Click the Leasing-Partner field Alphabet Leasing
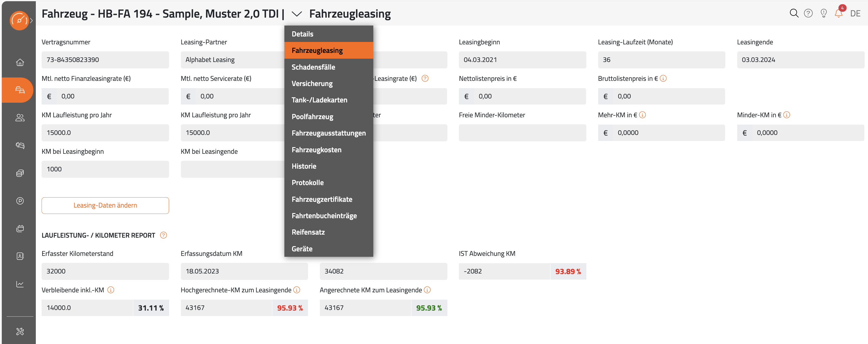This screenshot has height=344, width=868. pos(232,60)
